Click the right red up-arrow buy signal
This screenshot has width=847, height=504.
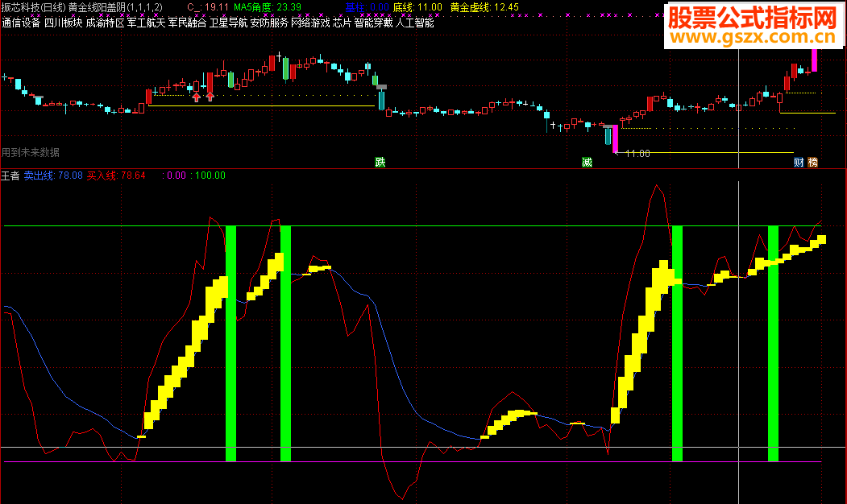click(210, 97)
